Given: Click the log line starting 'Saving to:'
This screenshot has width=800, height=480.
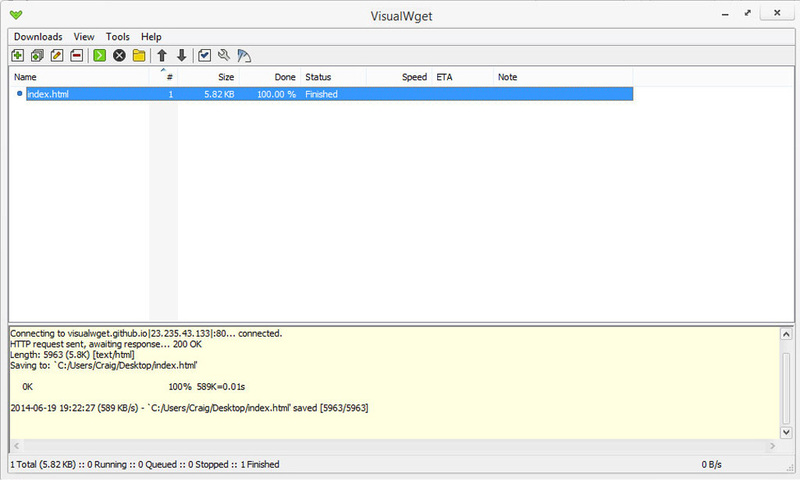Looking at the screenshot, I should tap(104, 365).
